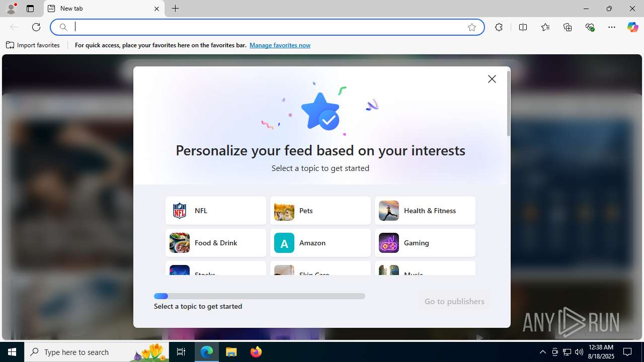The height and width of the screenshot is (362, 644).
Task: Click the Amazon teal letter icon
Action: (x=284, y=243)
